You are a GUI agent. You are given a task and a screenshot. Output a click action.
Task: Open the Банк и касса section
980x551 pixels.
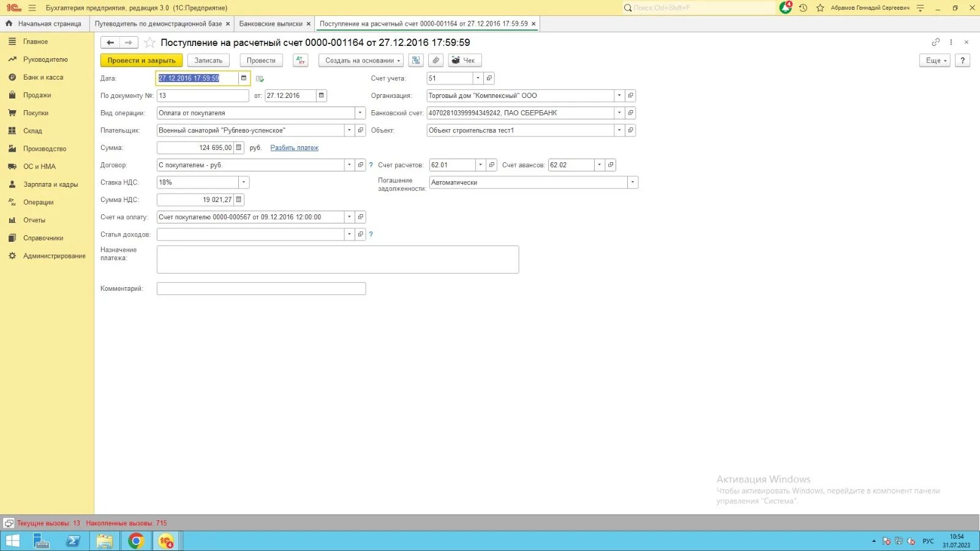click(x=43, y=77)
